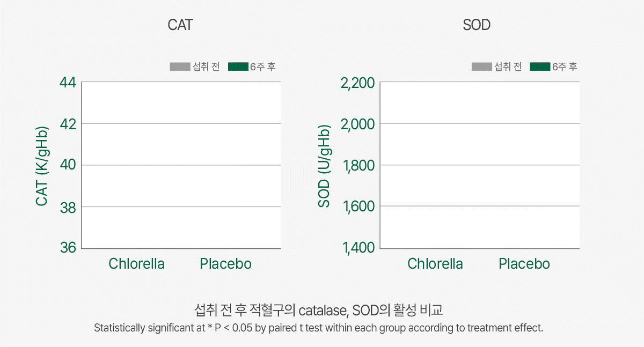Screen dimensions: 644x347
Task: Click the Chlorella label under SOD chart
Action: [x=435, y=264]
